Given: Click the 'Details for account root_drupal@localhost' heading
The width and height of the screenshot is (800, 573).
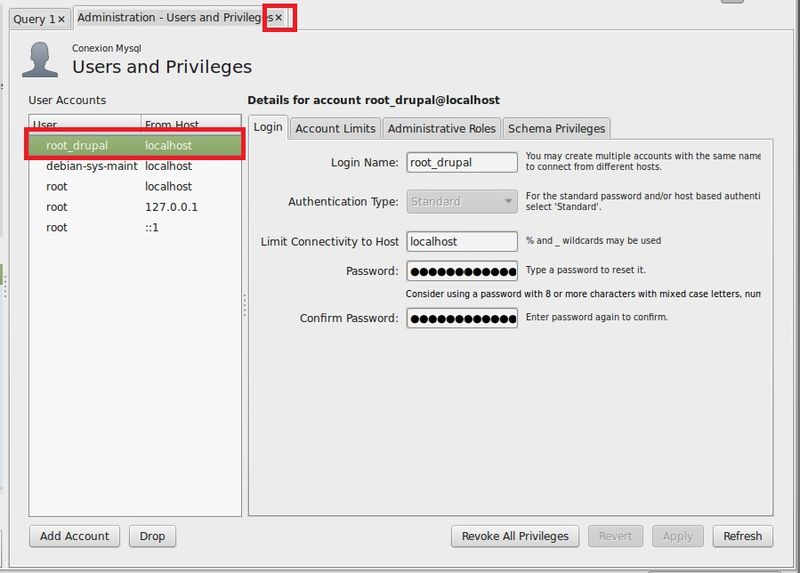Looking at the screenshot, I should 373,100.
